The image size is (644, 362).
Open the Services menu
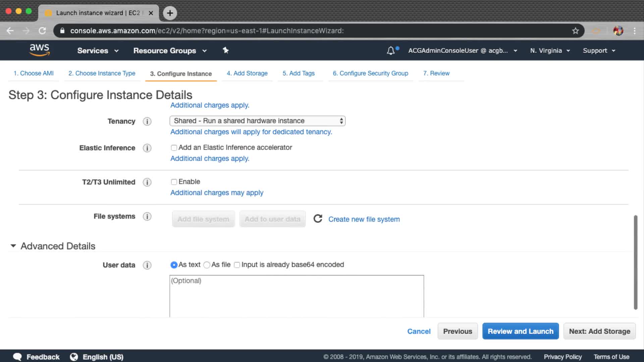click(98, 51)
